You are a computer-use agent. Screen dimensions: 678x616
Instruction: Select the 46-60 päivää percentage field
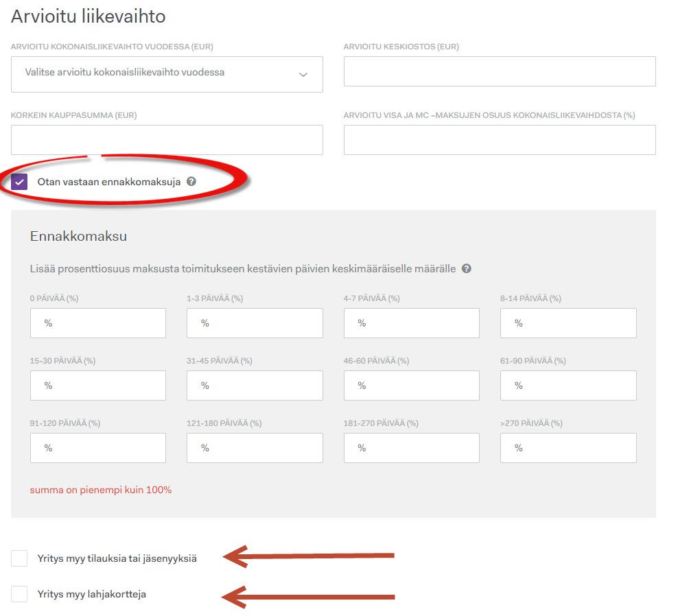point(411,386)
